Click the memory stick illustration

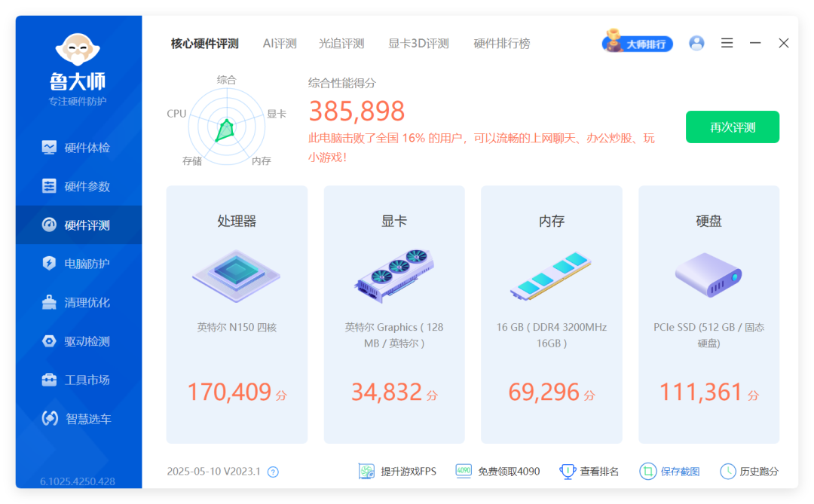[x=551, y=276]
